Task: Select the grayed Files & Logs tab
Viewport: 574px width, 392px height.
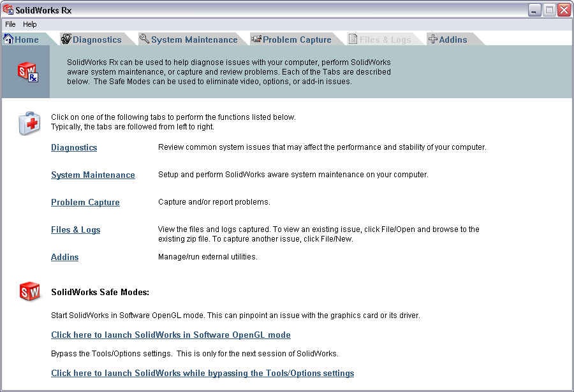Action: pyautogui.click(x=385, y=40)
